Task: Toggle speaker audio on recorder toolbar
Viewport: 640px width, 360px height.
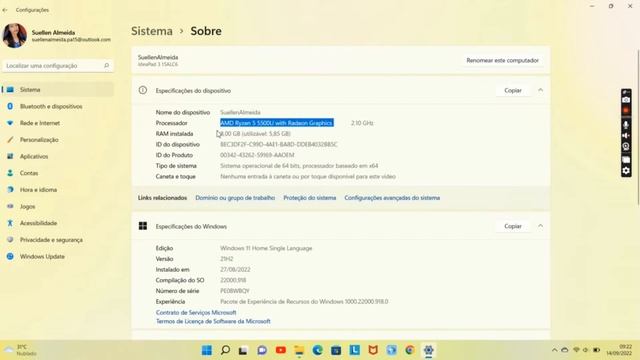Action: pos(626,136)
